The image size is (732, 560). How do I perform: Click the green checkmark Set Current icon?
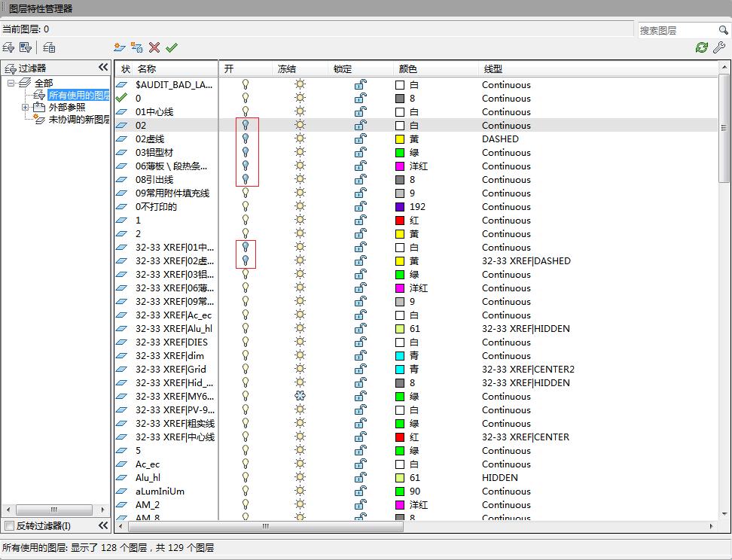tap(172, 47)
